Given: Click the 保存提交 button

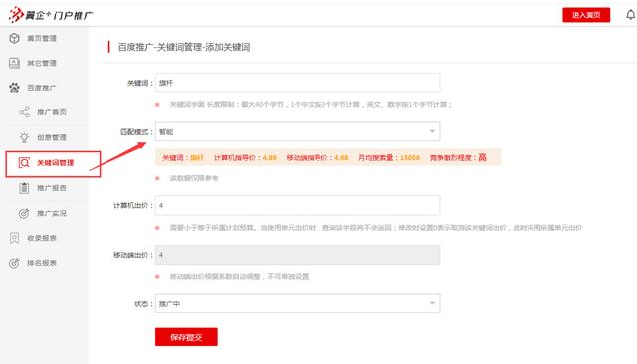Looking at the screenshot, I should (186, 337).
